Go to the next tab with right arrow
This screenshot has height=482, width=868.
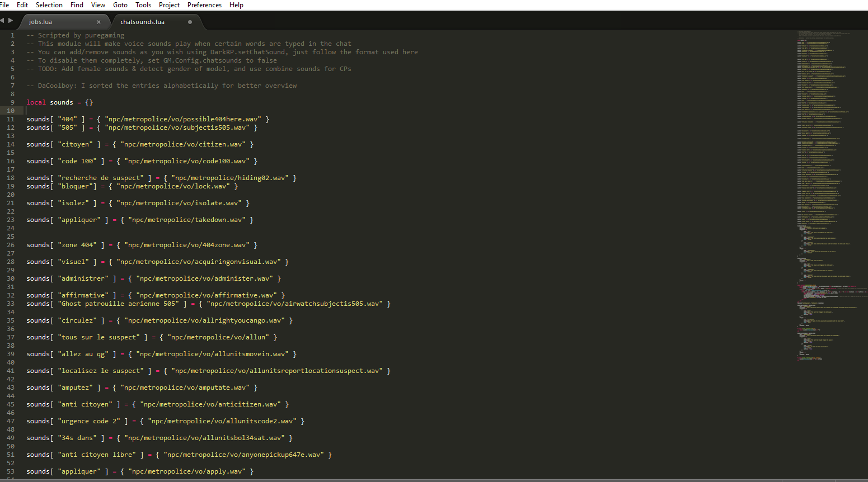click(x=11, y=20)
